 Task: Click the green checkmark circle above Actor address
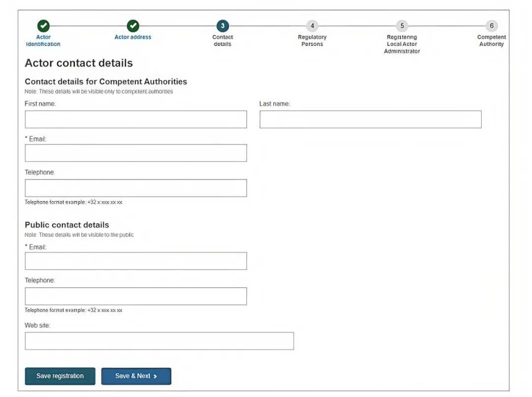pos(133,26)
